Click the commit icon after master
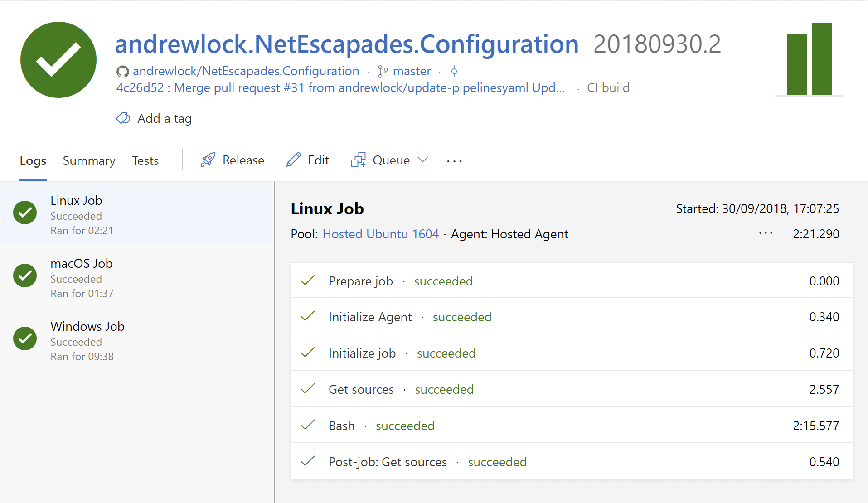 click(x=454, y=71)
